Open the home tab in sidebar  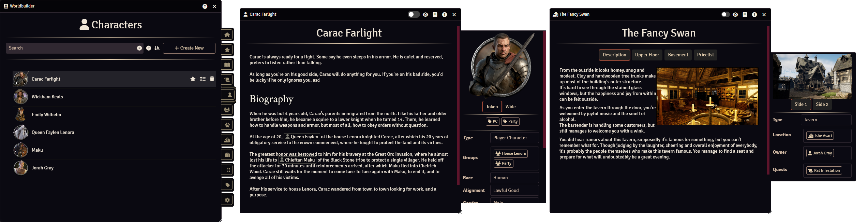click(227, 35)
